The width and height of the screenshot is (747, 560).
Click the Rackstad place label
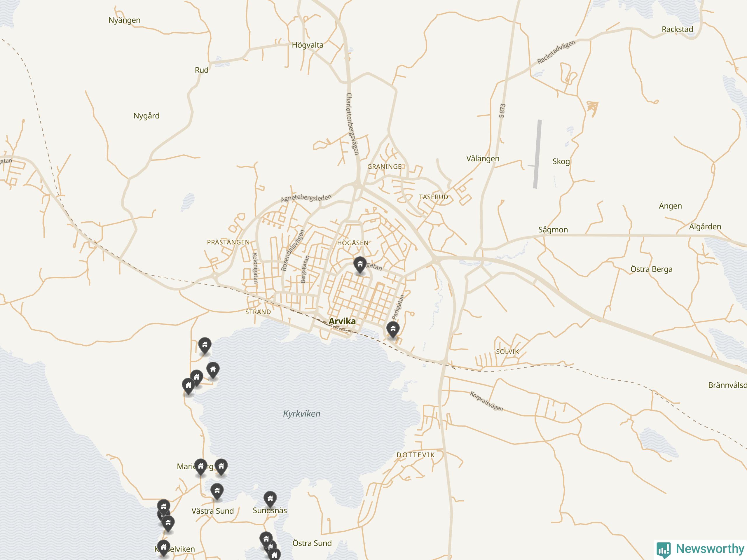[677, 29]
